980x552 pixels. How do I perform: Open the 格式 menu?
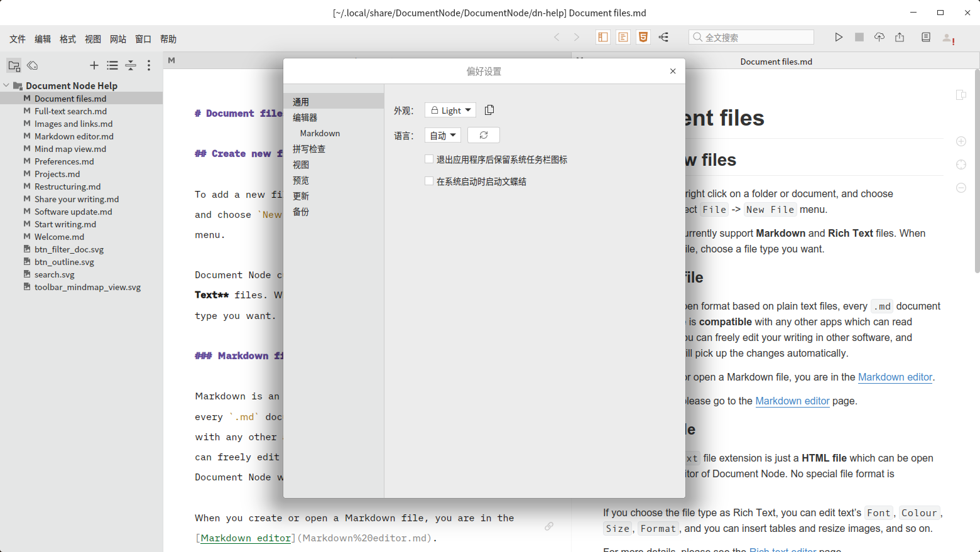click(68, 39)
